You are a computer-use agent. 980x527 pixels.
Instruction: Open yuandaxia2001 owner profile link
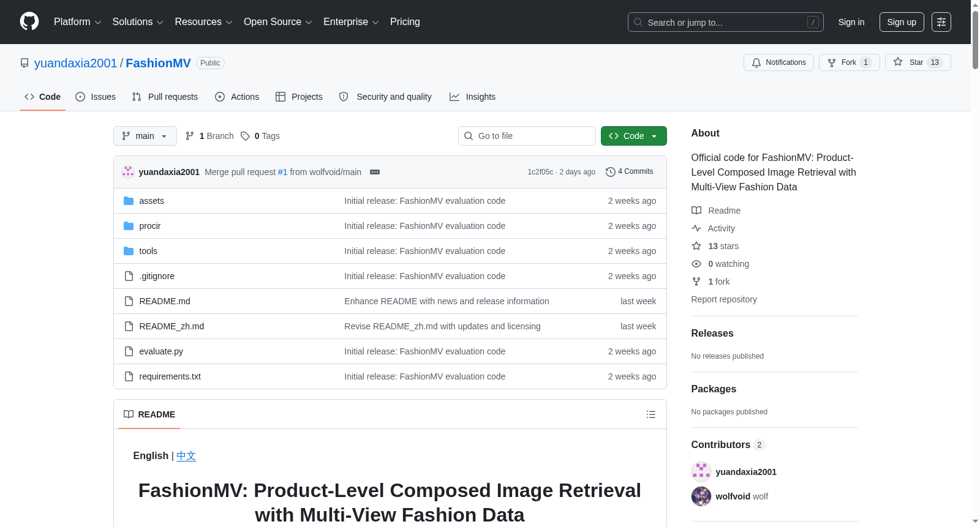(x=75, y=63)
